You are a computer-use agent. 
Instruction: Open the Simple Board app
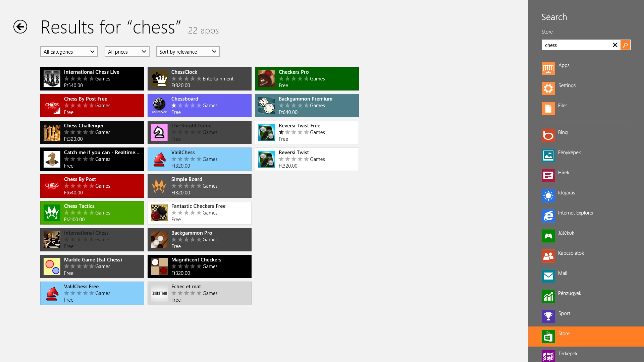[x=200, y=186]
